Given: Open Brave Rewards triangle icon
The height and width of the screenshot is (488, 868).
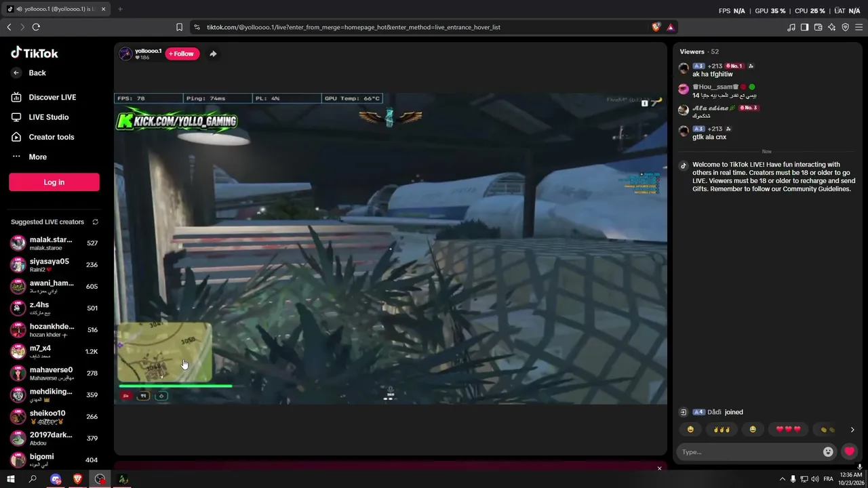Looking at the screenshot, I should click(670, 27).
